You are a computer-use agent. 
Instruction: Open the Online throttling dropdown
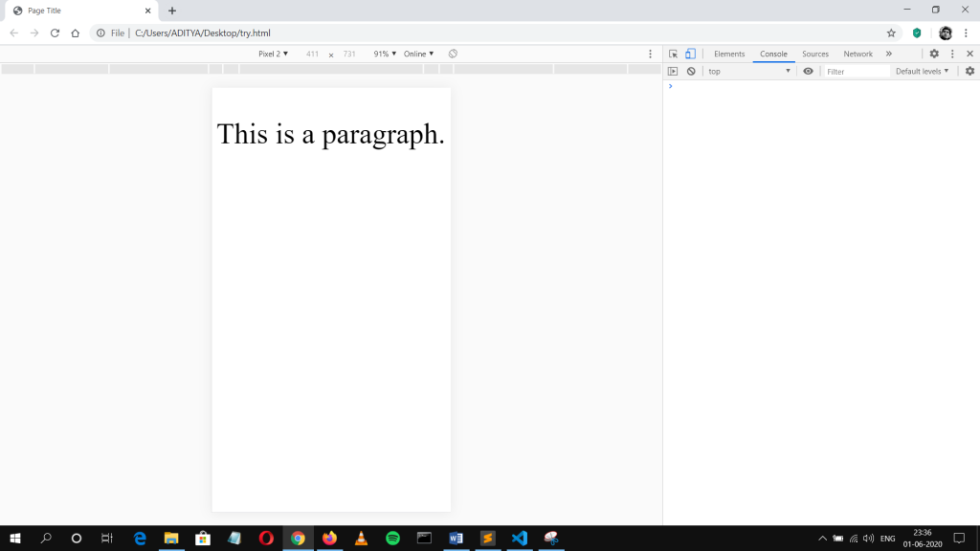coord(418,55)
